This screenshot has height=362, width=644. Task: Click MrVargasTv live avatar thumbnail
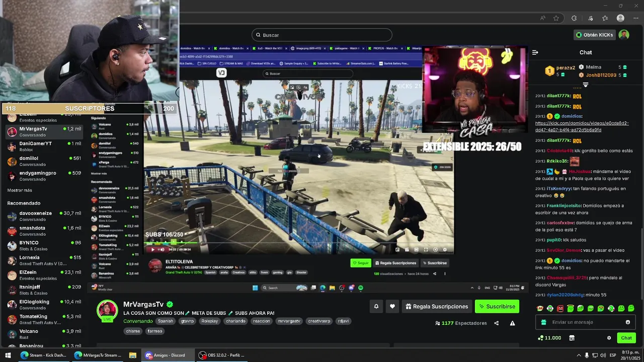click(108, 310)
